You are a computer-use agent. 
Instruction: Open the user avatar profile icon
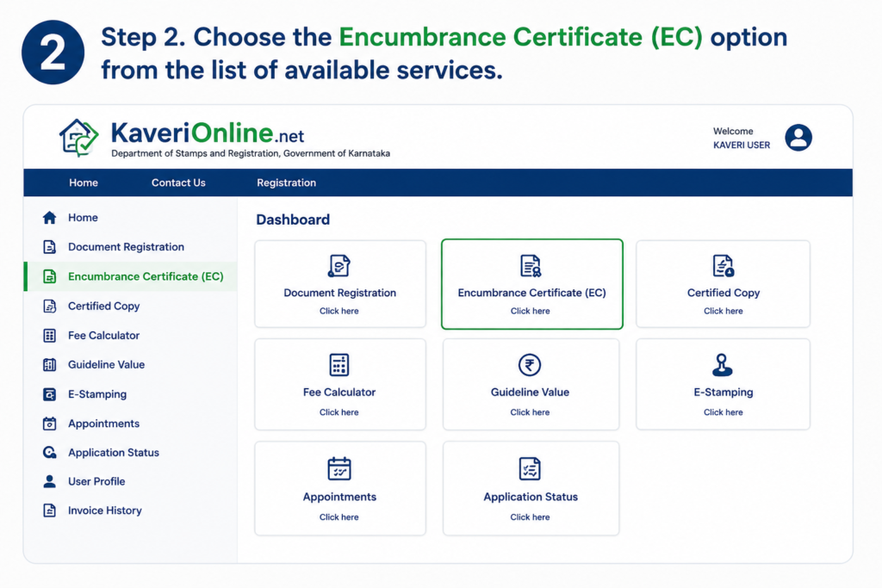click(798, 138)
